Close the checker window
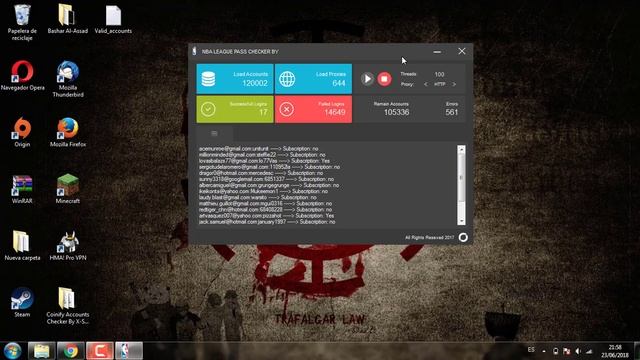 coord(462,51)
